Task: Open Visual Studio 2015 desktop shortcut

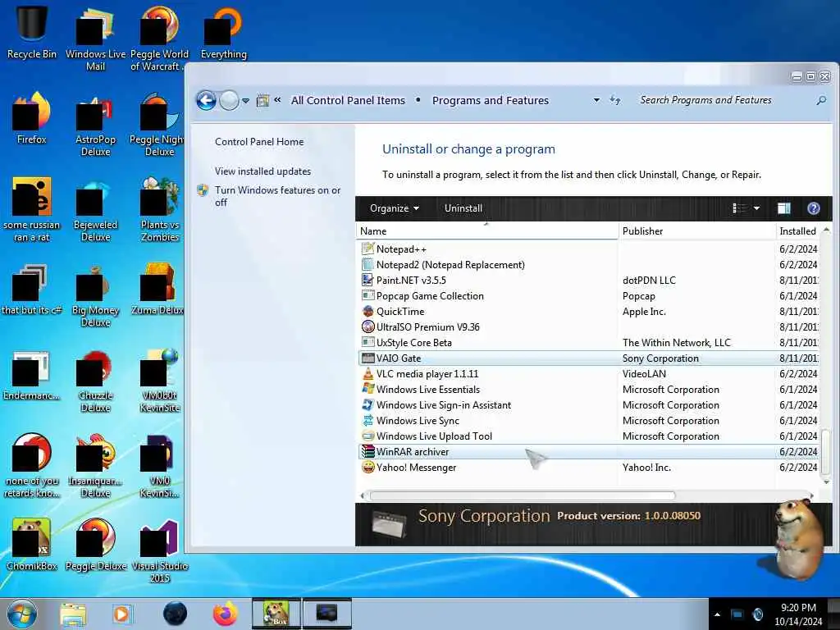Action: coord(159,550)
